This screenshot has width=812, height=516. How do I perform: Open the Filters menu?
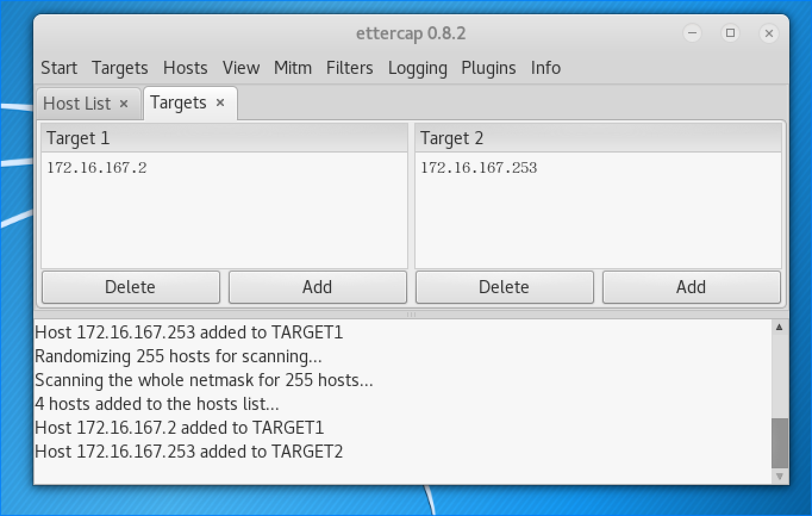(349, 68)
